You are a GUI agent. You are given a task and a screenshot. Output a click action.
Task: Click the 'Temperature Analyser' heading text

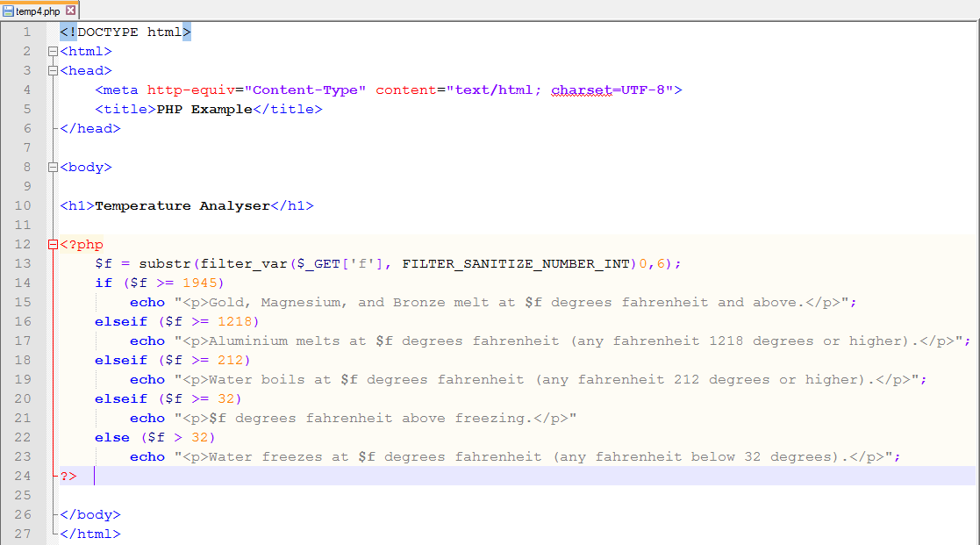tap(182, 205)
